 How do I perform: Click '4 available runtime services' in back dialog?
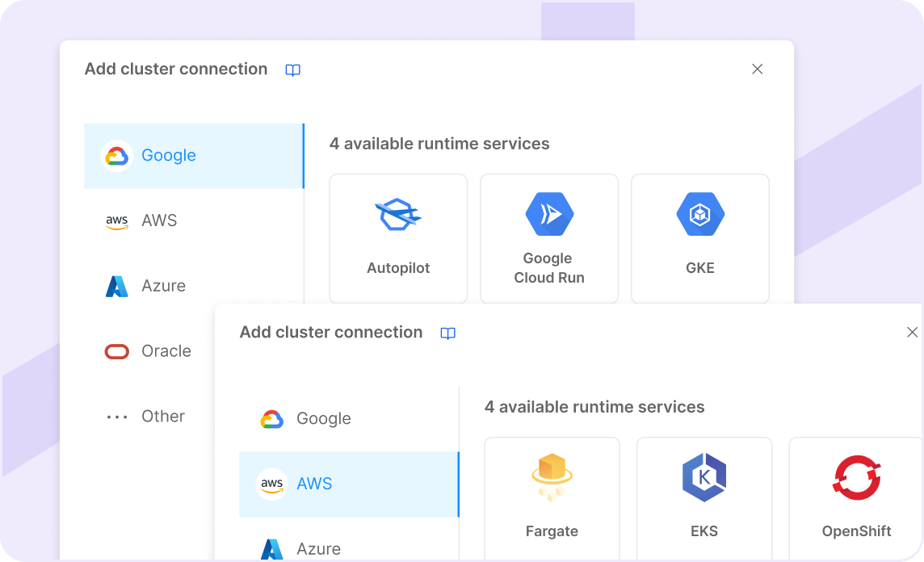(x=439, y=144)
